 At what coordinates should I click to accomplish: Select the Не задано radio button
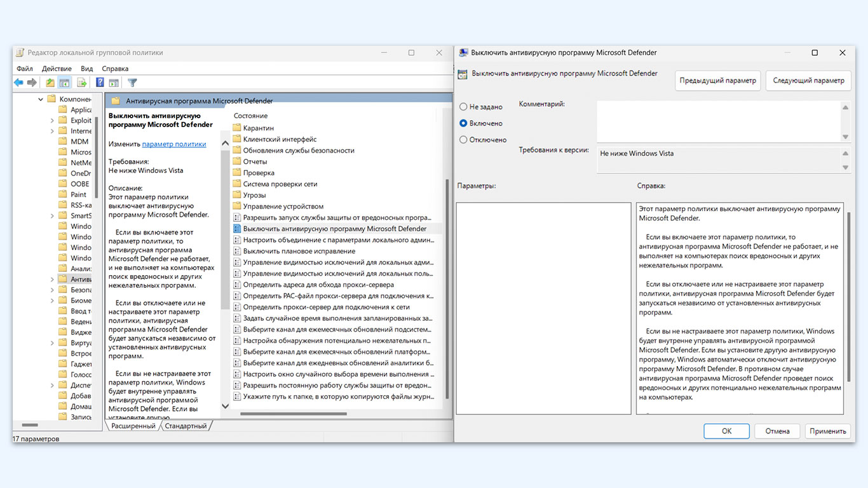click(x=463, y=107)
